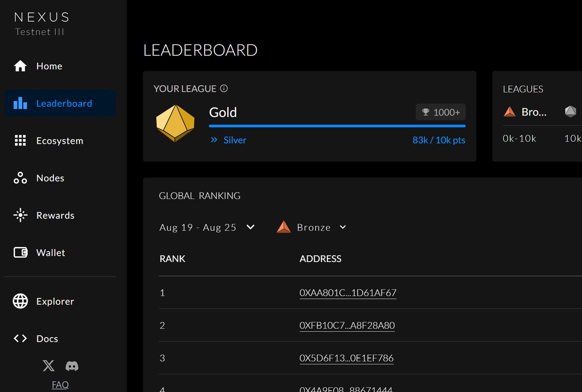
Task: Click the Rewards sparkle icon
Action: click(20, 215)
